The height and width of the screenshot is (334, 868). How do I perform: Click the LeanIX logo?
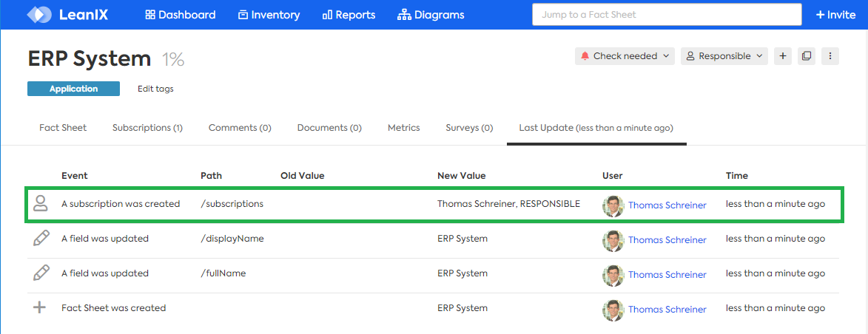pyautogui.click(x=67, y=14)
